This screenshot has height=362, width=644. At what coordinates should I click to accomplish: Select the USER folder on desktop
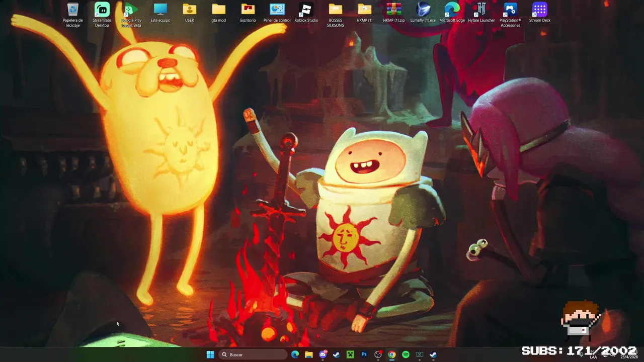tap(189, 13)
